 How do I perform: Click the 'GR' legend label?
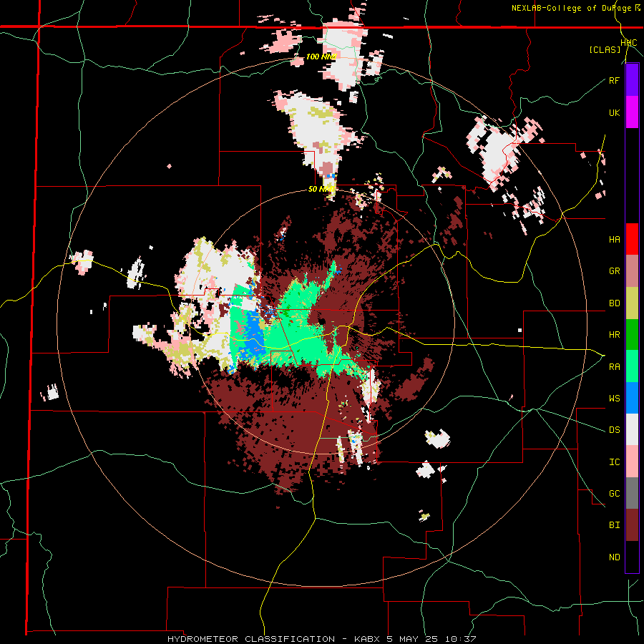614,271
